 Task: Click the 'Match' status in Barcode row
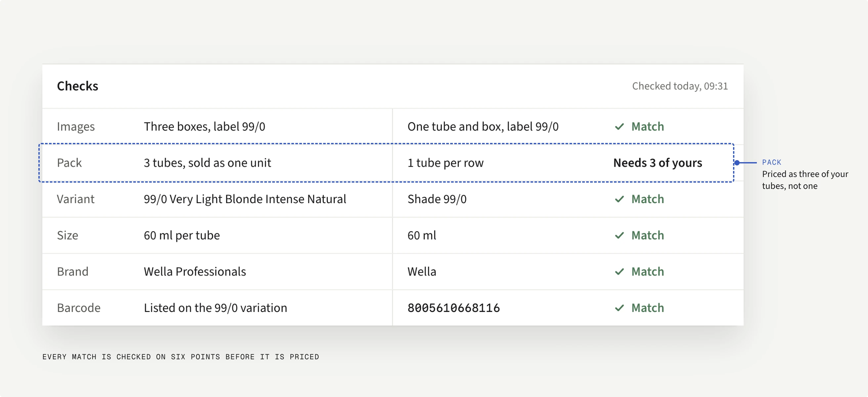click(648, 308)
